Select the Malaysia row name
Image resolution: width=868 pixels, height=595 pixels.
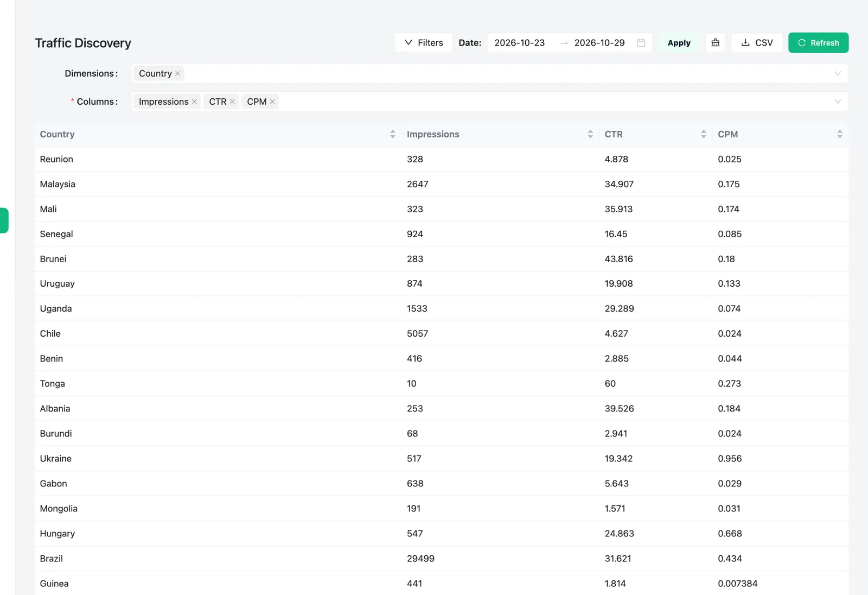pos(58,184)
